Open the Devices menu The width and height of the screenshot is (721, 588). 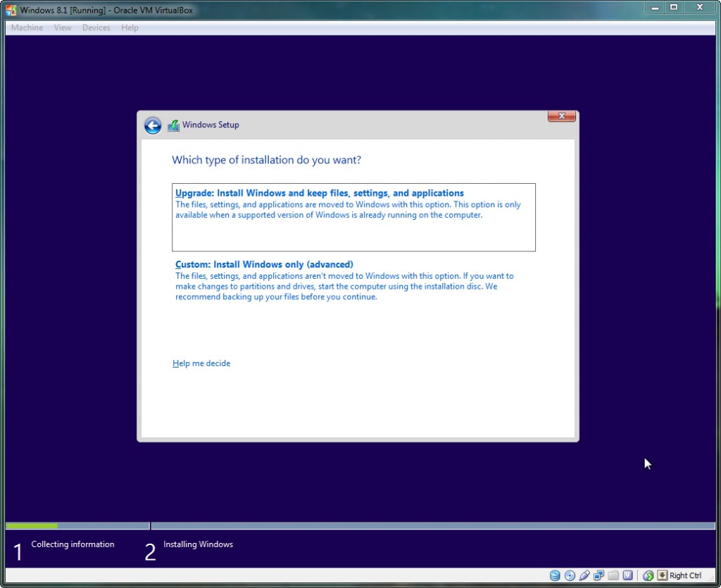[x=96, y=27]
